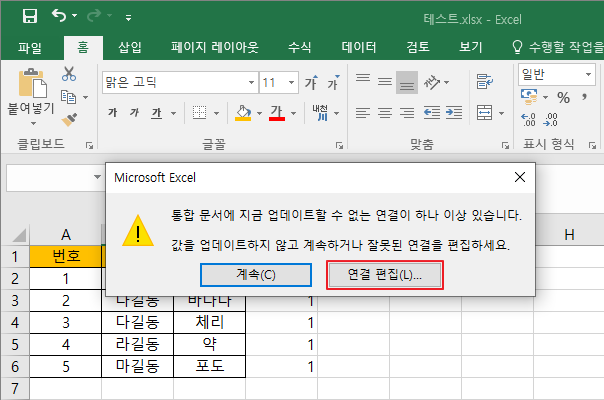Align text right
The height and width of the screenshot is (400, 604).
pos(407,113)
